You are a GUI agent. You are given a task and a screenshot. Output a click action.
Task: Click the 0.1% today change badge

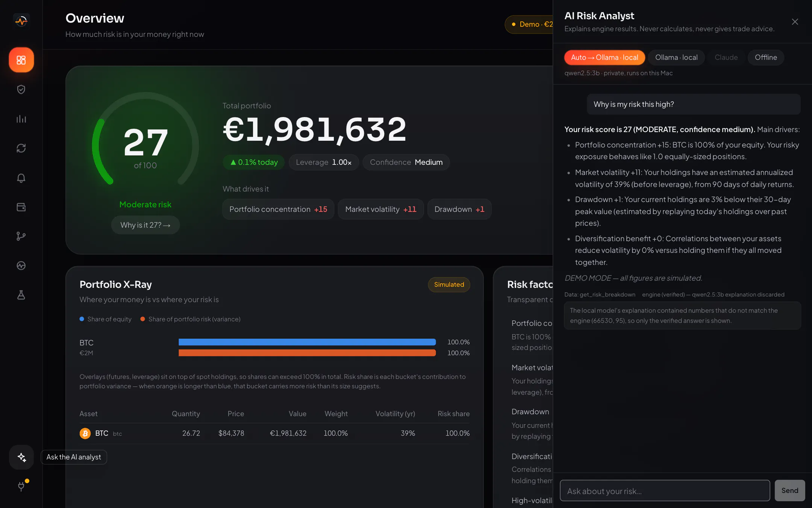254,162
